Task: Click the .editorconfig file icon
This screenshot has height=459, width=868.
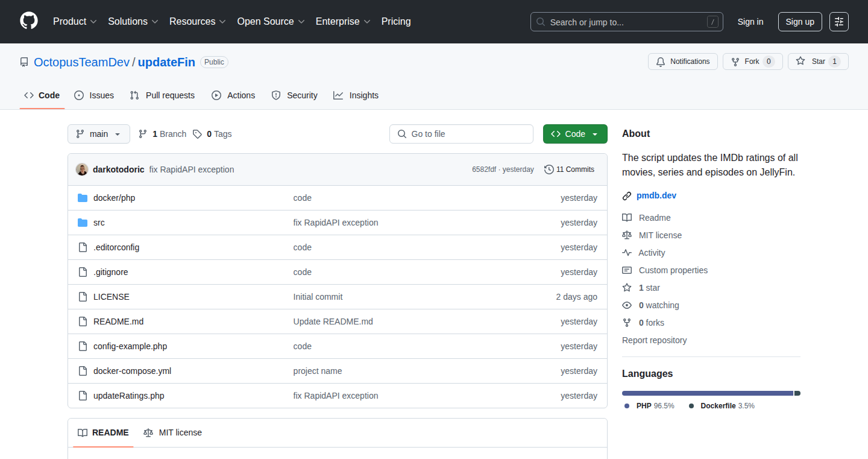Action: point(83,247)
